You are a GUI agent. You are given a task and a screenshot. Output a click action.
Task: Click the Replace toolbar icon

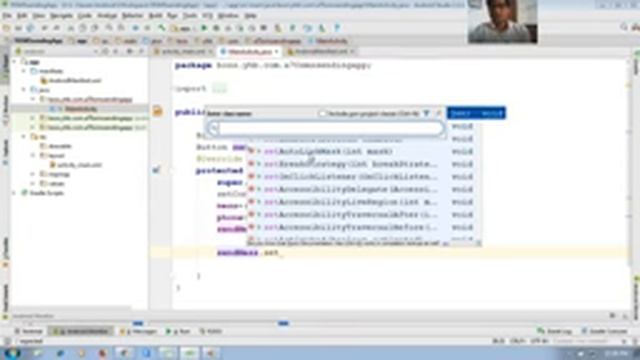[x=121, y=28]
